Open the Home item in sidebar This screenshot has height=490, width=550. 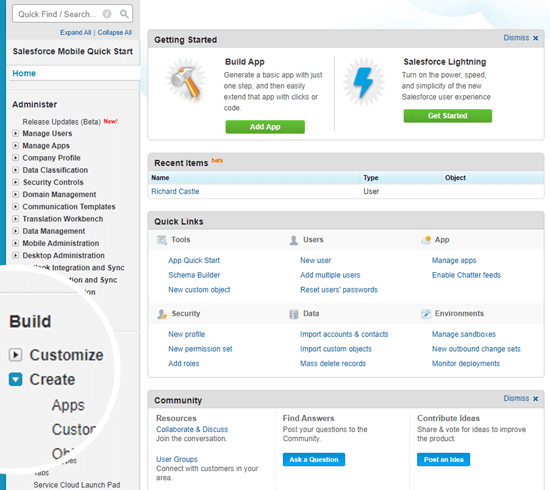click(x=24, y=73)
